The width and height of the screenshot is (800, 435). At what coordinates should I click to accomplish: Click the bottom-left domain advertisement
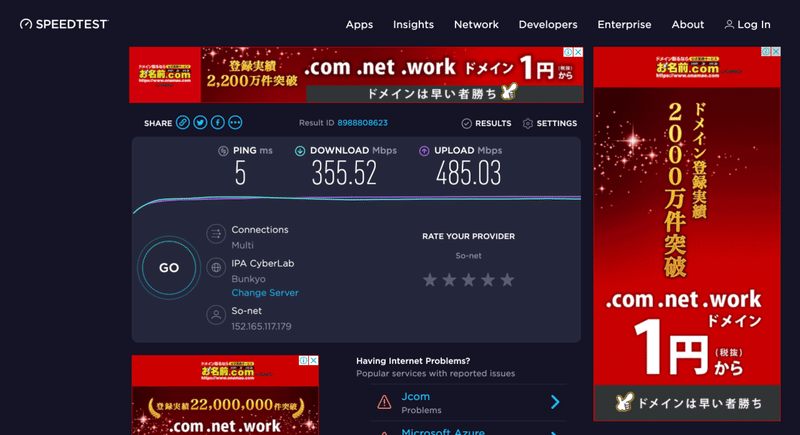[225, 395]
